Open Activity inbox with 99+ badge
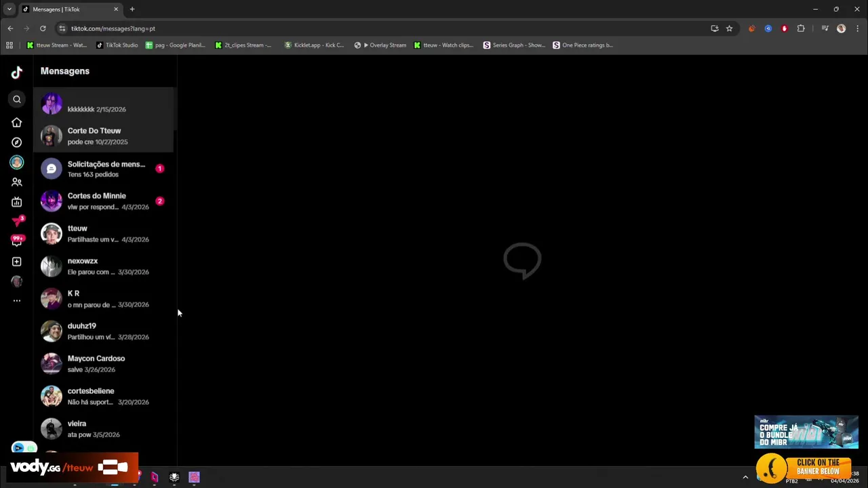Viewport: 868px width, 488px height. [18, 241]
